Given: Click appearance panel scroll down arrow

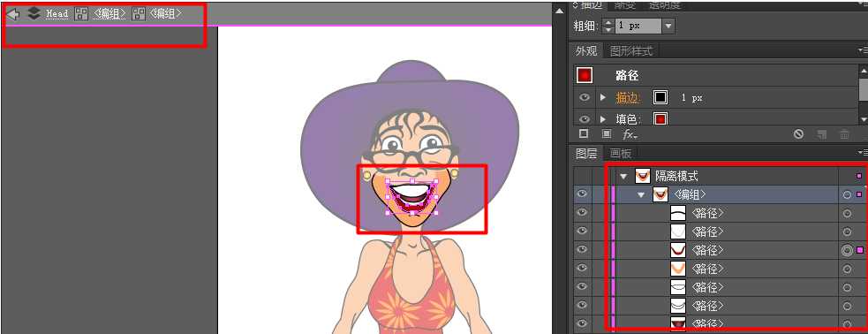Looking at the screenshot, I should coord(863,119).
